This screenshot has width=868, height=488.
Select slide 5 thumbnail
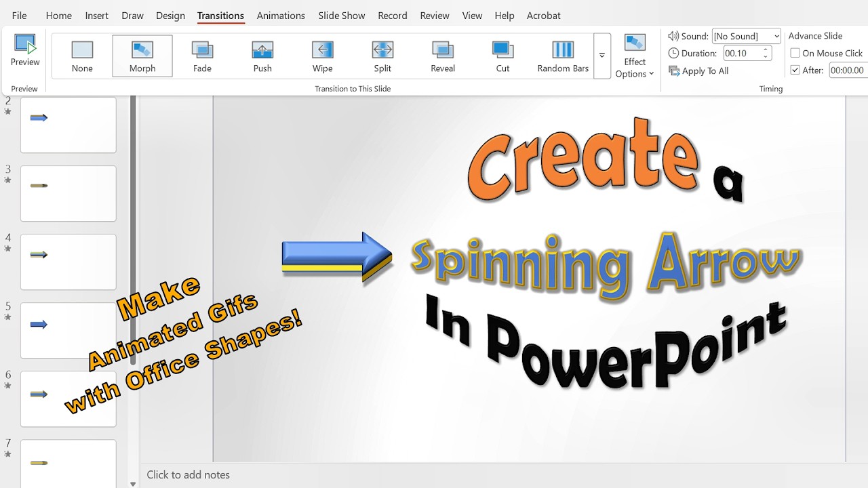click(68, 330)
